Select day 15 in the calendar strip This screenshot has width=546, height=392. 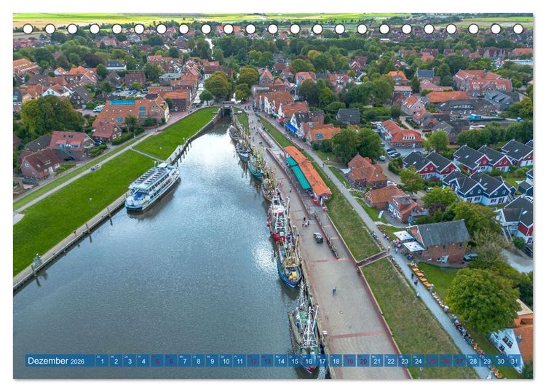point(295,361)
